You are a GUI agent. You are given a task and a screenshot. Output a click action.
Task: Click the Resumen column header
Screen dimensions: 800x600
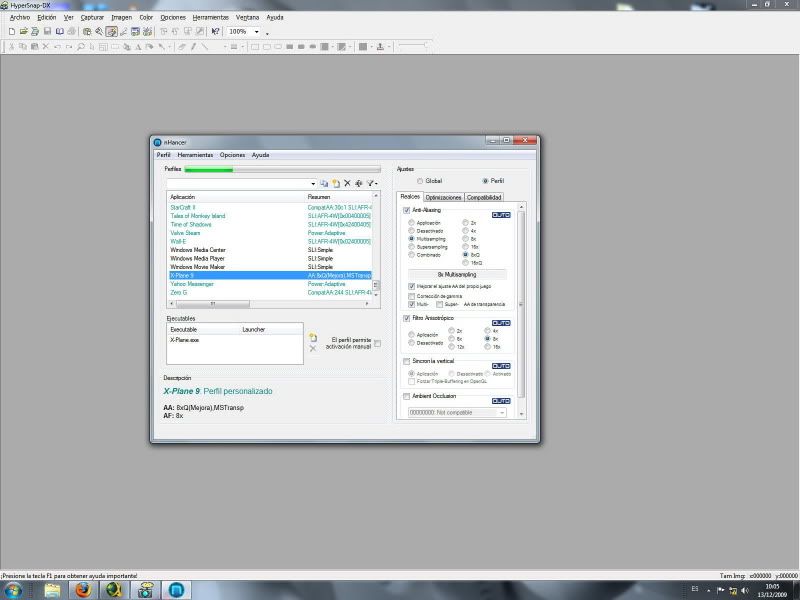pyautogui.click(x=339, y=197)
